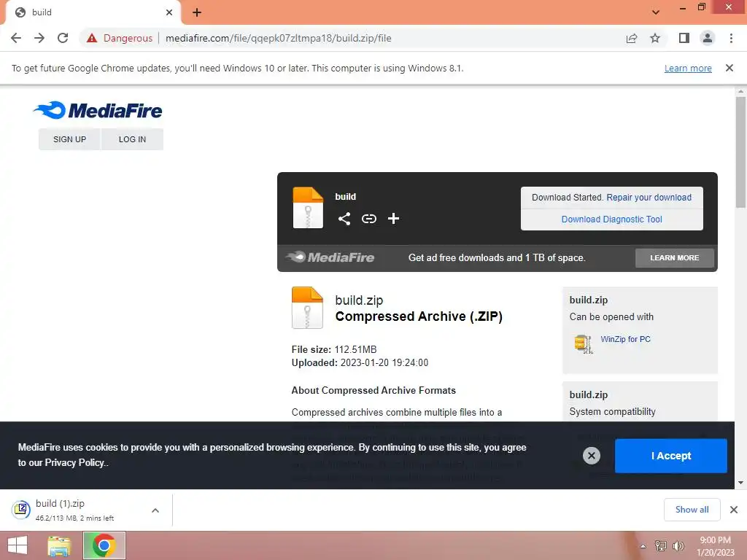Click the WinZip icon

pyautogui.click(x=584, y=344)
